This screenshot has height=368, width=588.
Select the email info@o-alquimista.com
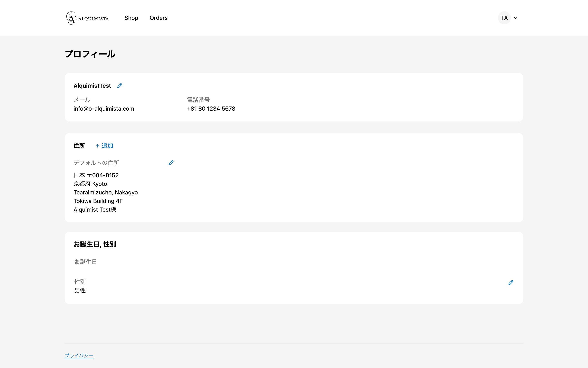coord(104,109)
